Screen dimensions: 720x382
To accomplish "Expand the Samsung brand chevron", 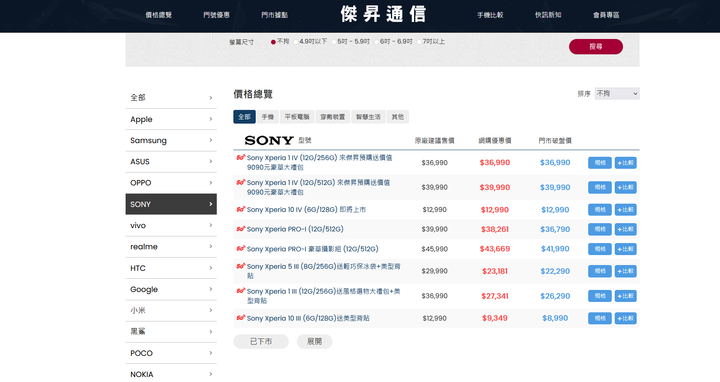I will [211, 140].
